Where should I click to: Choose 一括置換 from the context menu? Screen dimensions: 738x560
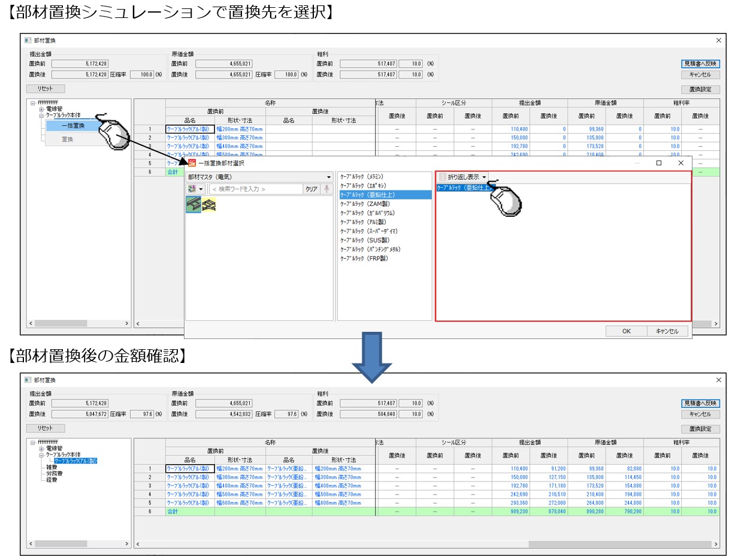73,126
